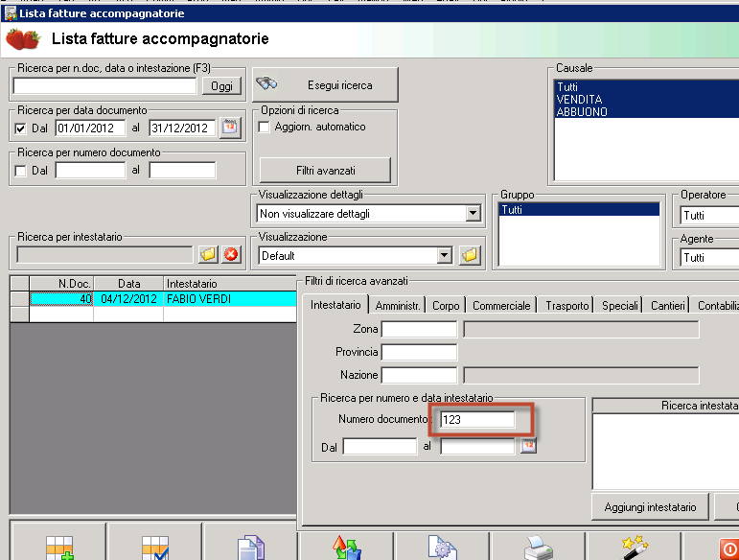This screenshot has width=739, height=560.
Task: Click the red power exit icon
Action: pyautogui.click(x=729, y=549)
